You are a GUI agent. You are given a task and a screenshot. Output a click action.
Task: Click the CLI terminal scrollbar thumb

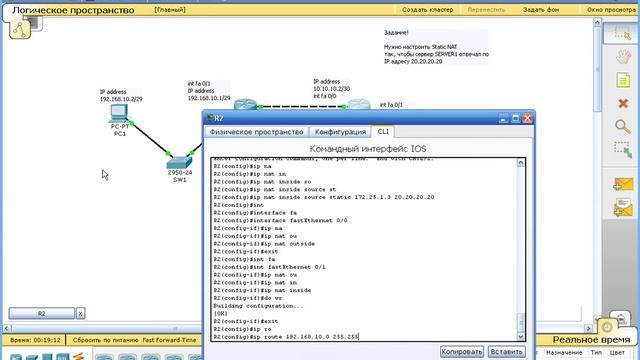520,323
